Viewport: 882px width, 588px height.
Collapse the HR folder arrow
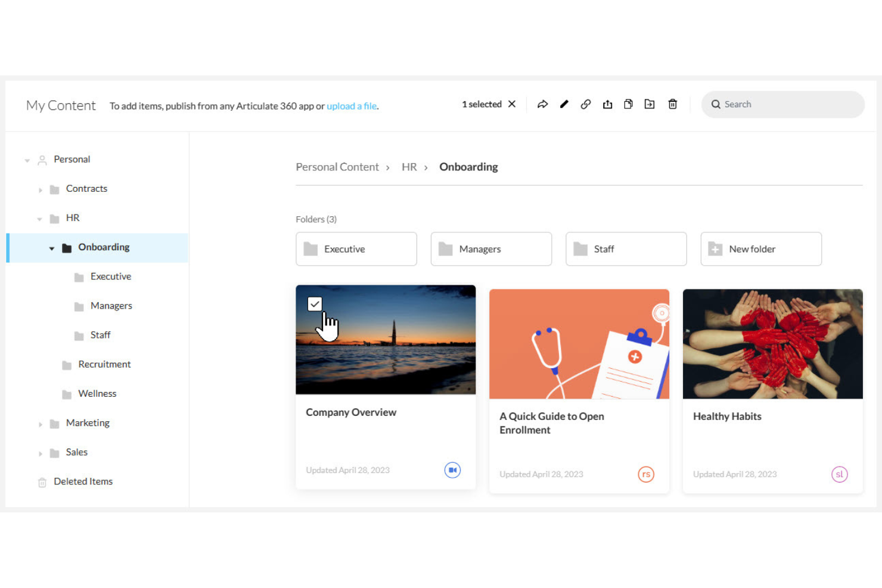(39, 219)
